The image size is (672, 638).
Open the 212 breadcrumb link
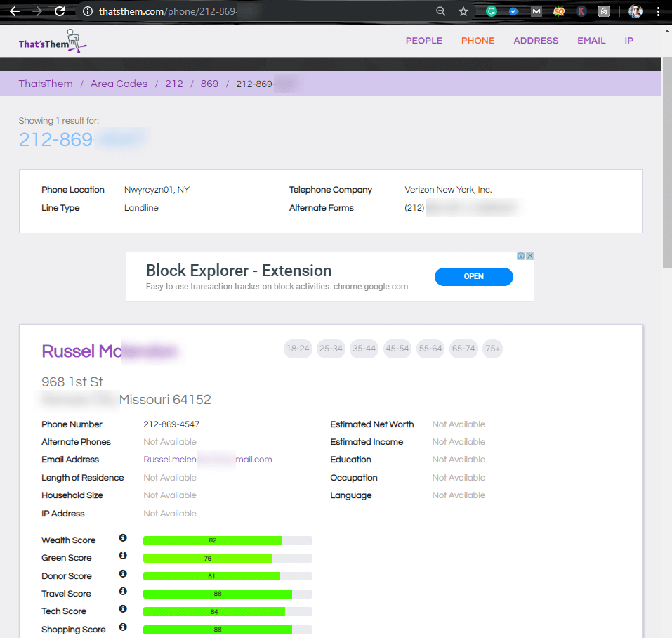(x=174, y=84)
